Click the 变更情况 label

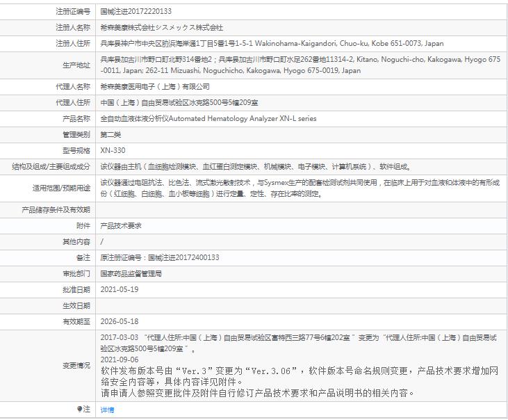(x=76, y=366)
